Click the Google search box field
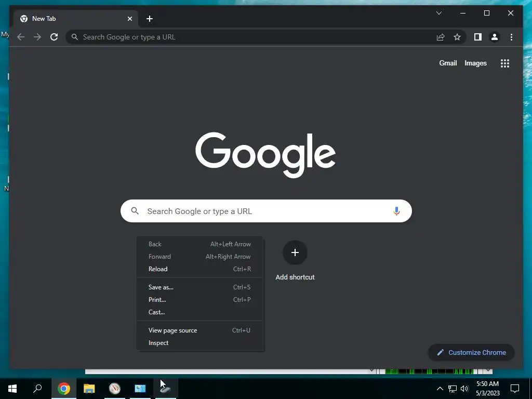532x399 pixels. tap(266, 211)
